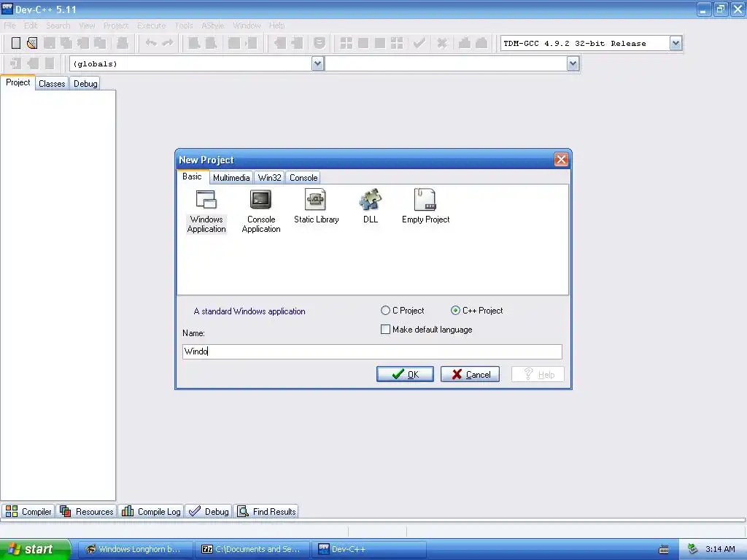Click the Help button in dialog
This screenshot has height=560, width=747.
point(538,374)
